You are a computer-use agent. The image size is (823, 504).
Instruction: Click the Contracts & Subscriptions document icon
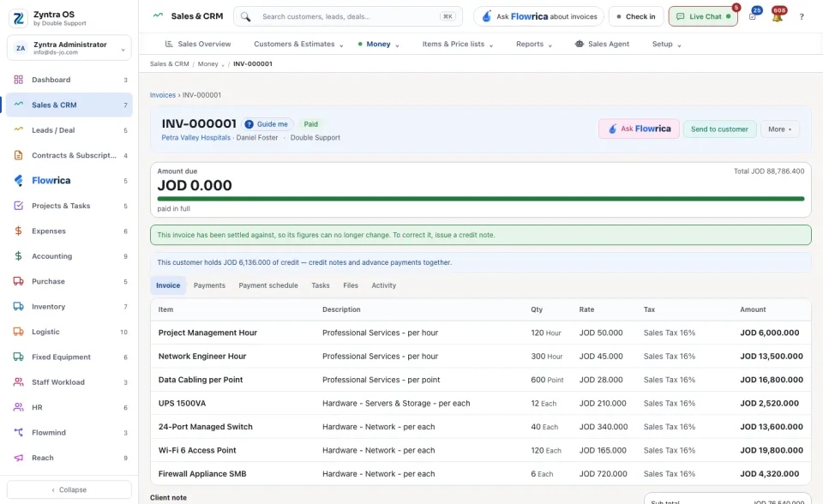pos(18,155)
